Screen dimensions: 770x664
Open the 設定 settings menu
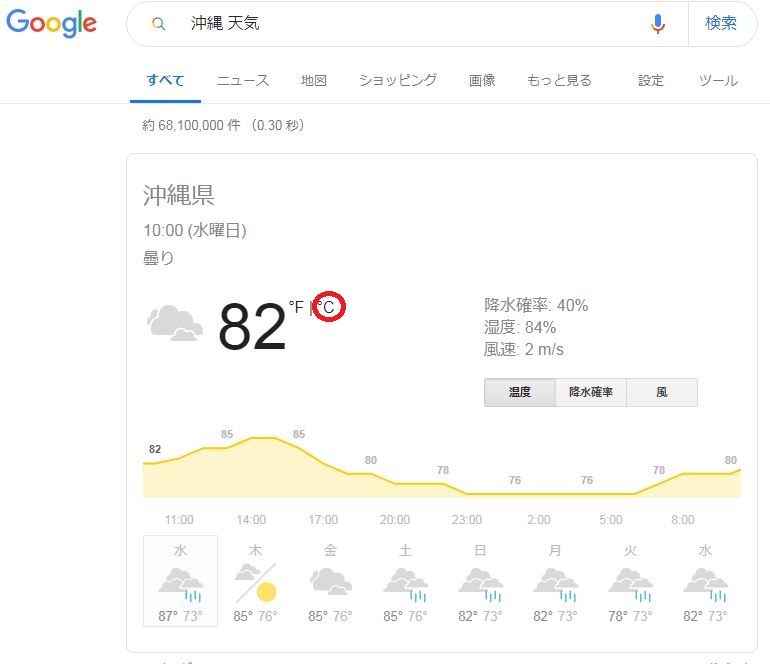(651, 81)
